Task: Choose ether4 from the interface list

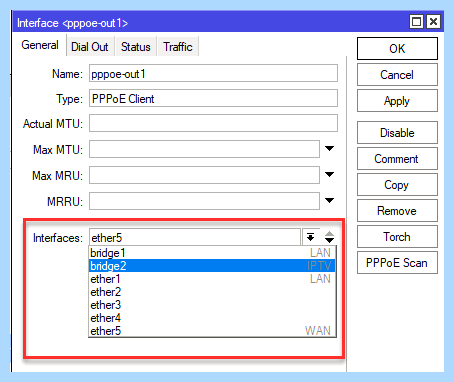Action: coord(212,318)
